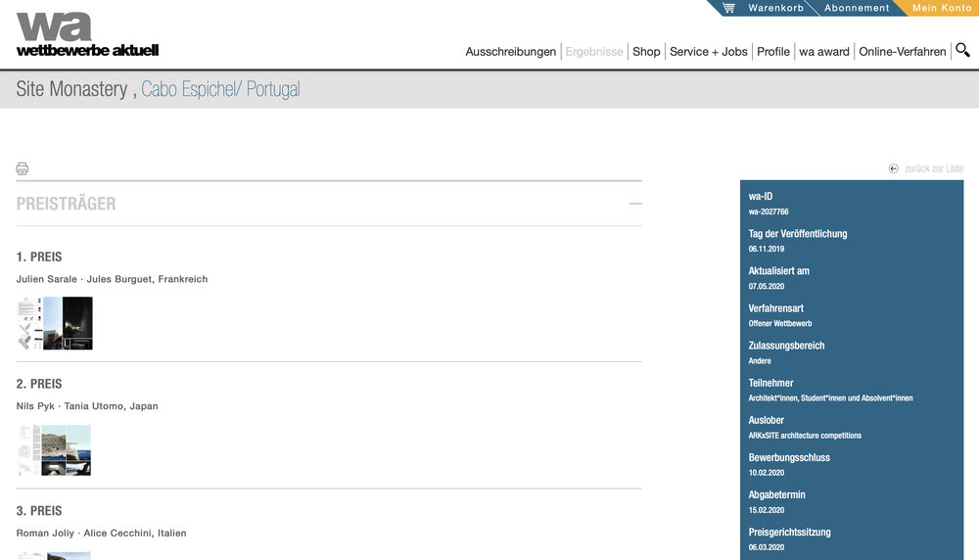Open the Abonnement link

tap(857, 8)
